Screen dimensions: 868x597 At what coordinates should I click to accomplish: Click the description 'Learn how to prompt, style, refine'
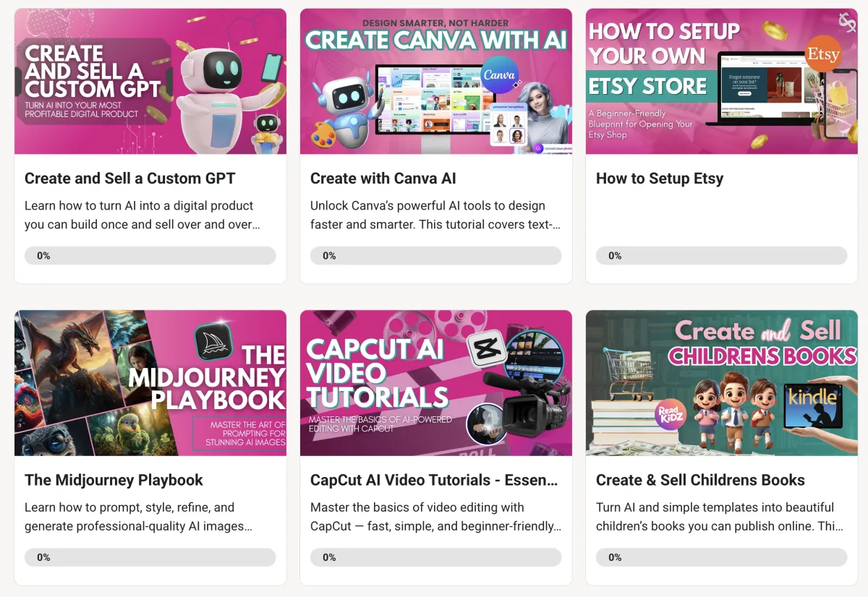coord(139,517)
